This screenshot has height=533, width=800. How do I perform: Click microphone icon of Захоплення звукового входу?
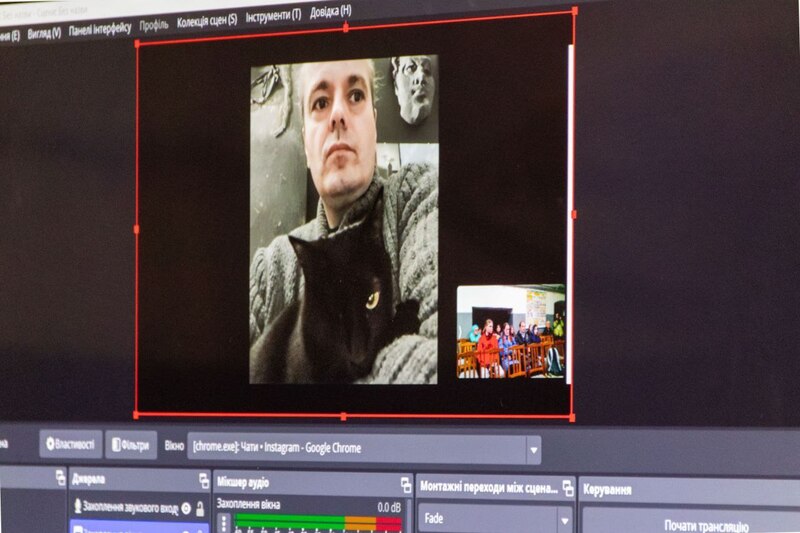(x=78, y=506)
